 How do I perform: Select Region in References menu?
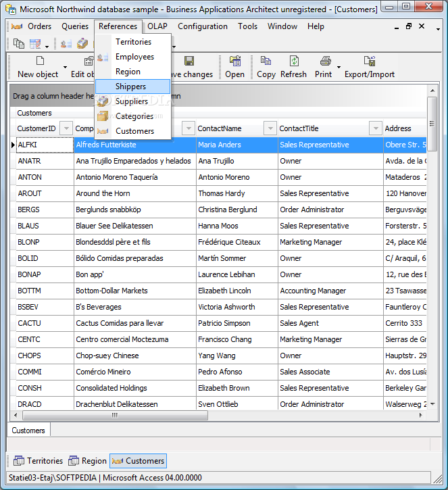tap(133, 72)
